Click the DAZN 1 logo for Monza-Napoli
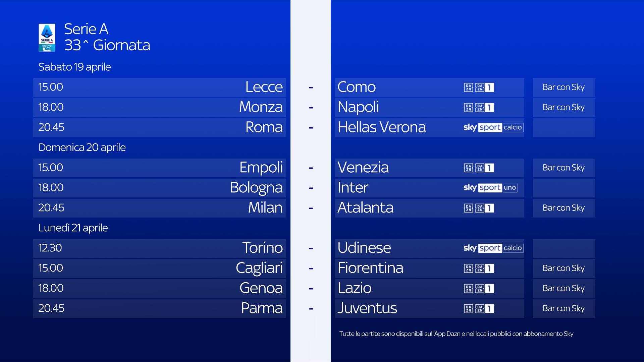 (x=485, y=108)
